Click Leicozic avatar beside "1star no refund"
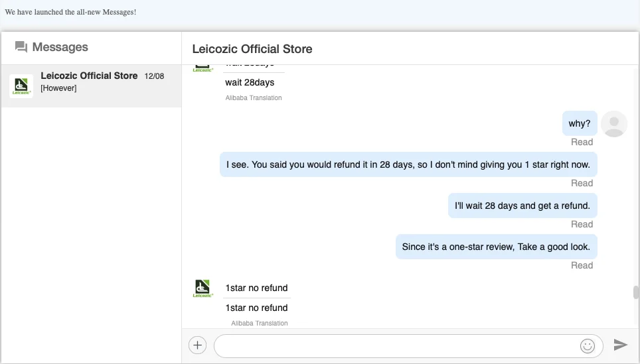The image size is (640, 364). pos(203,288)
